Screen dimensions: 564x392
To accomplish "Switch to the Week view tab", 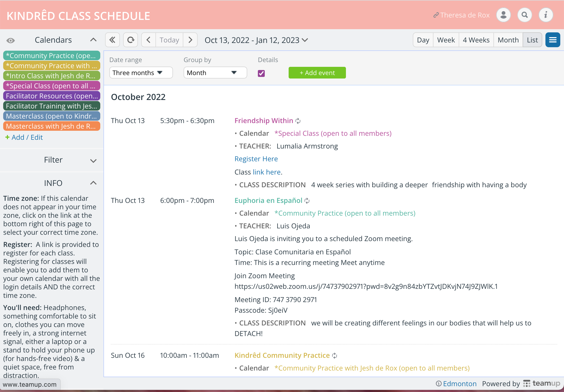I will point(446,40).
